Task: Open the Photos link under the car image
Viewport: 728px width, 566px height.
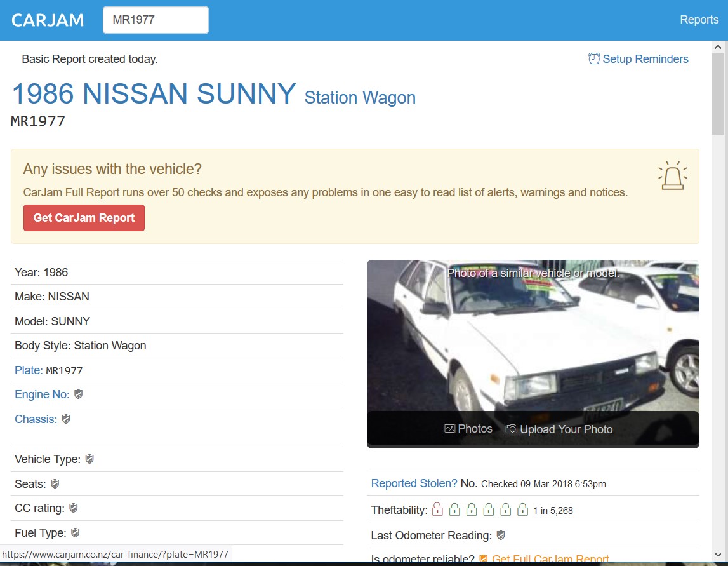Action: pos(475,429)
